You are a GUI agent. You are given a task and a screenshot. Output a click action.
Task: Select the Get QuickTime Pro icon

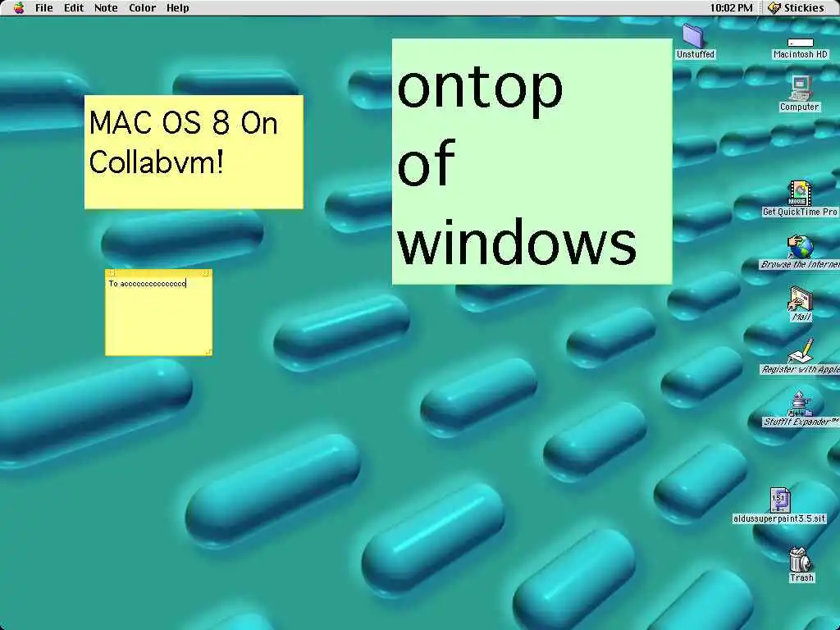(799, 194)
